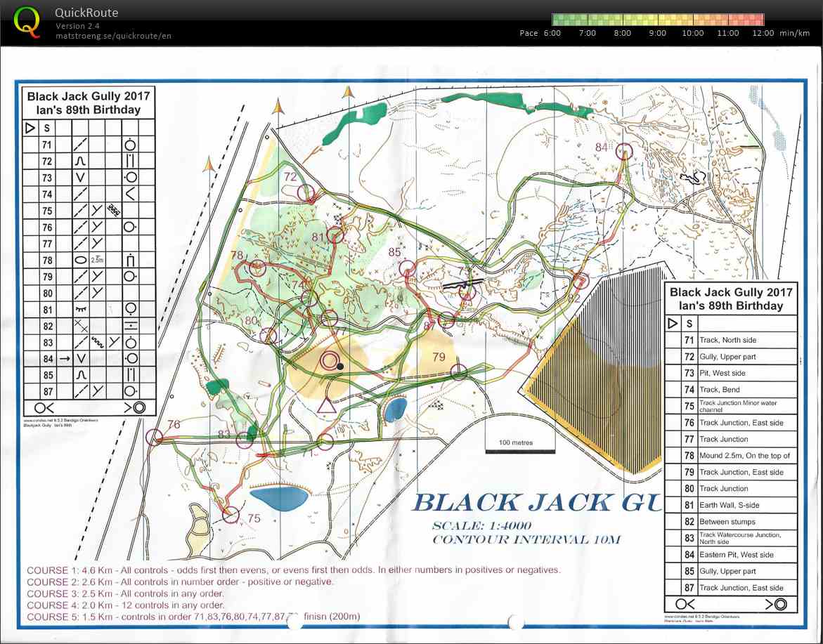823x644 pixels.
Task: Select control circle 84 on the map
Action: [x=623, y=151]
